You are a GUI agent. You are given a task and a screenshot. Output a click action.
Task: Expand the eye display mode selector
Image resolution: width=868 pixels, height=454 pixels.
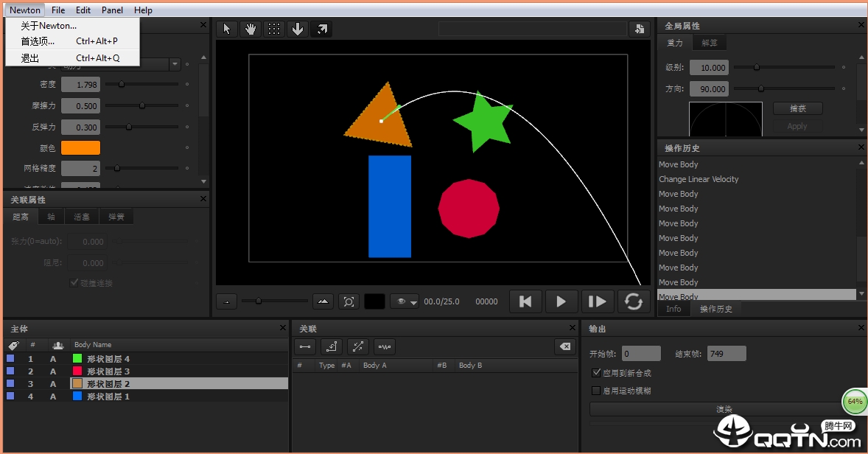405,301
